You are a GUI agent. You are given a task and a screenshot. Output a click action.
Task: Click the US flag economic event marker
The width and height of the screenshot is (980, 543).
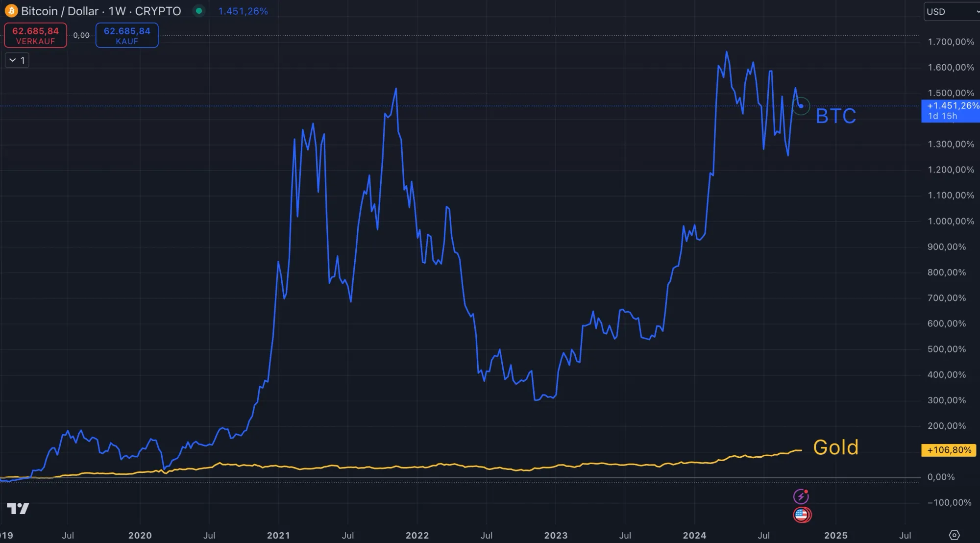point(802,515)
